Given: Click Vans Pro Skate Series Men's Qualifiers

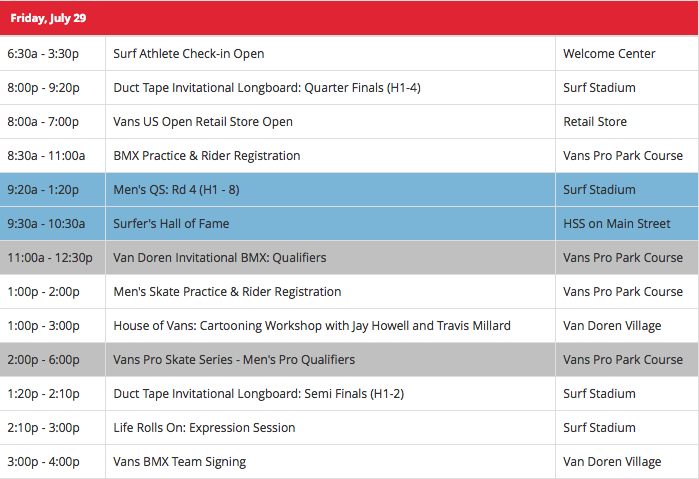Looking at the screenshot, I should (234, 360).
